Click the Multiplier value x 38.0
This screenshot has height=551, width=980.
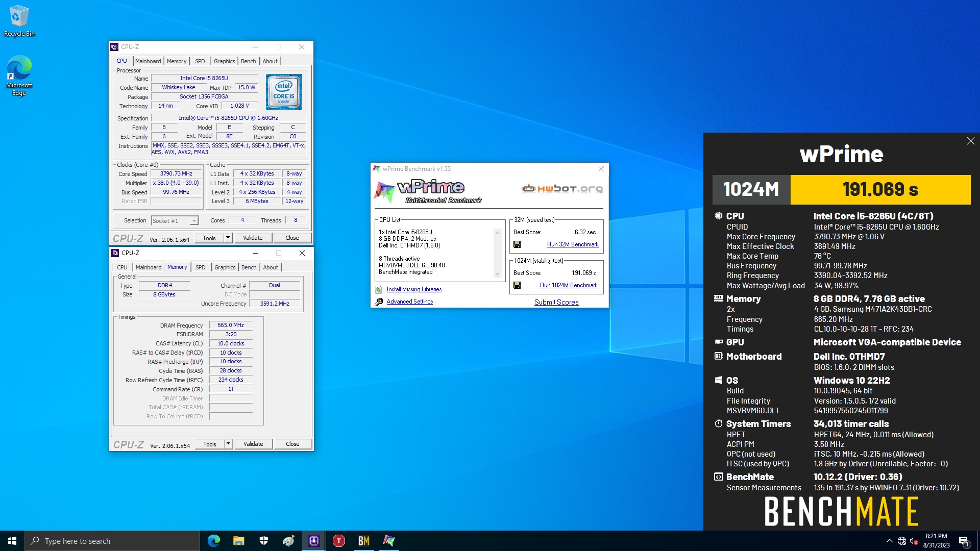tap(176, 183)
